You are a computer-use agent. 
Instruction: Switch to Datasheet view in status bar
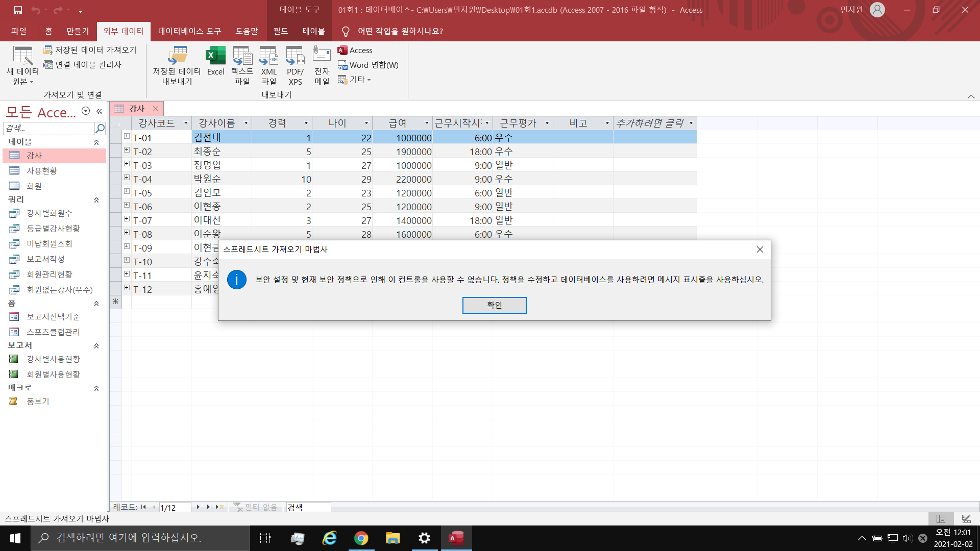tap(941, 518)
